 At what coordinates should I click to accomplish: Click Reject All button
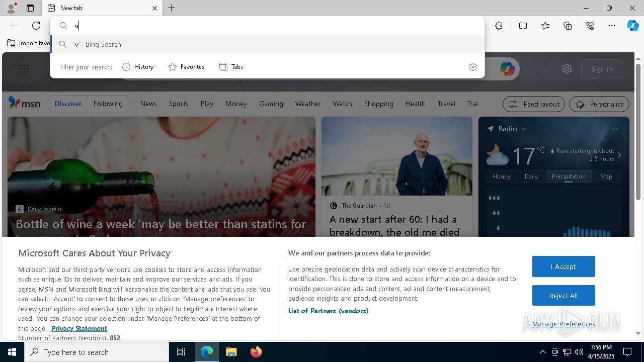[563, 296]
